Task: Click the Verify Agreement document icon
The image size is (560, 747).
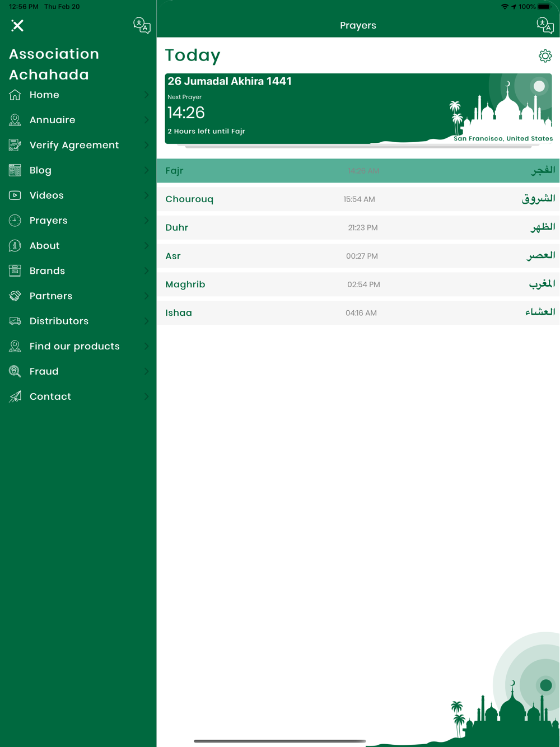Action: tap(15, 145)
